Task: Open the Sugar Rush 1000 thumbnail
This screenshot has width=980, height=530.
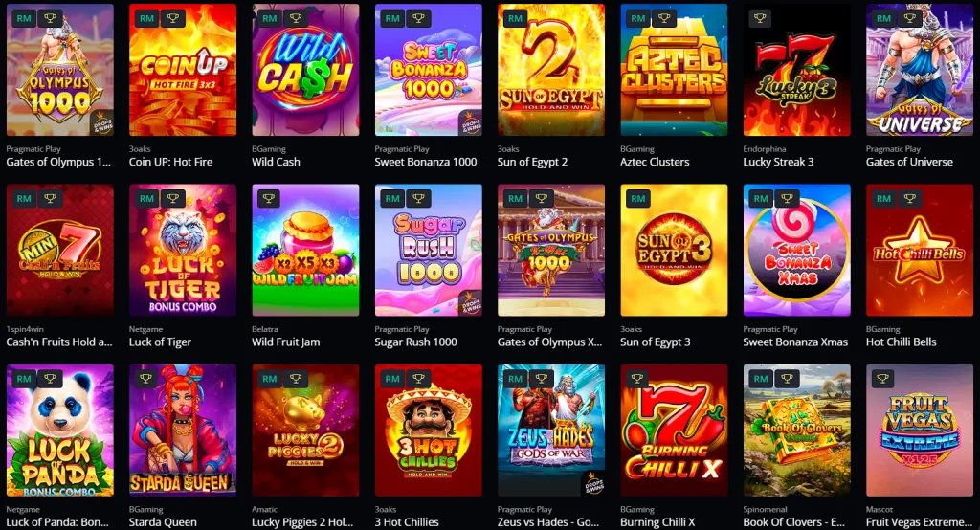Action: tap(428, 250)
